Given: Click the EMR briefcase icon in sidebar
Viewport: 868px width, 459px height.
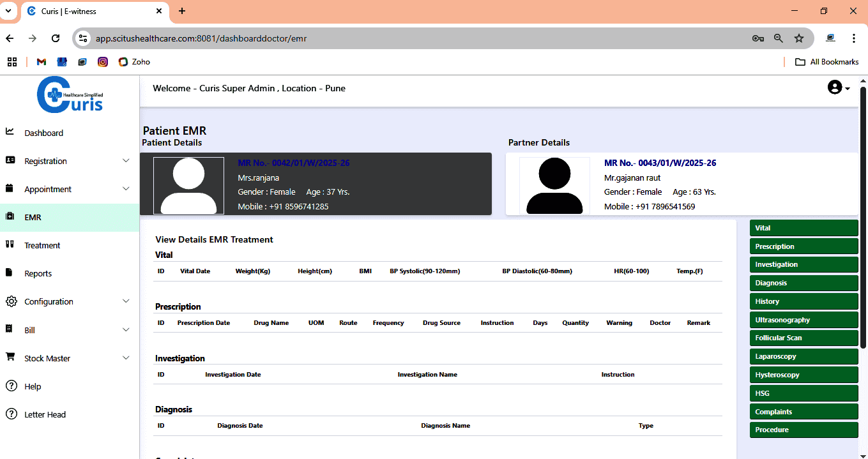Looking at the screenshot, I should coord(10,216).
